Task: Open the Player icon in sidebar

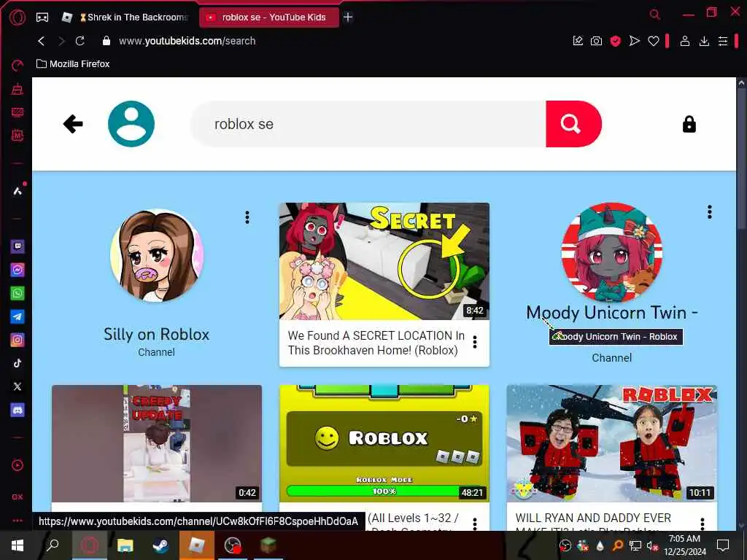Action: click(x=18, y=465)
